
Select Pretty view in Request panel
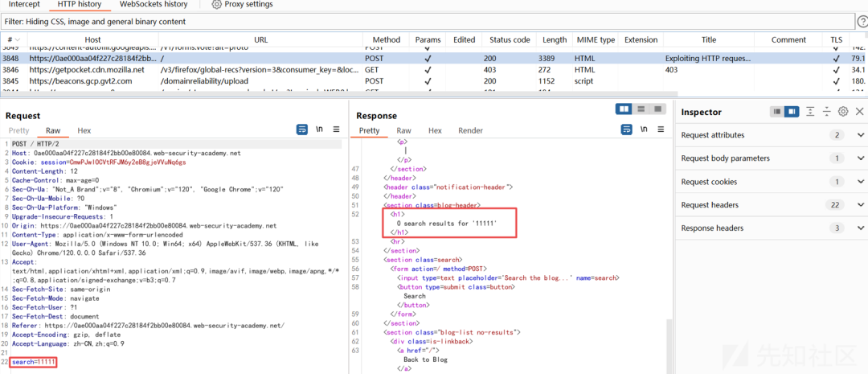18,131
